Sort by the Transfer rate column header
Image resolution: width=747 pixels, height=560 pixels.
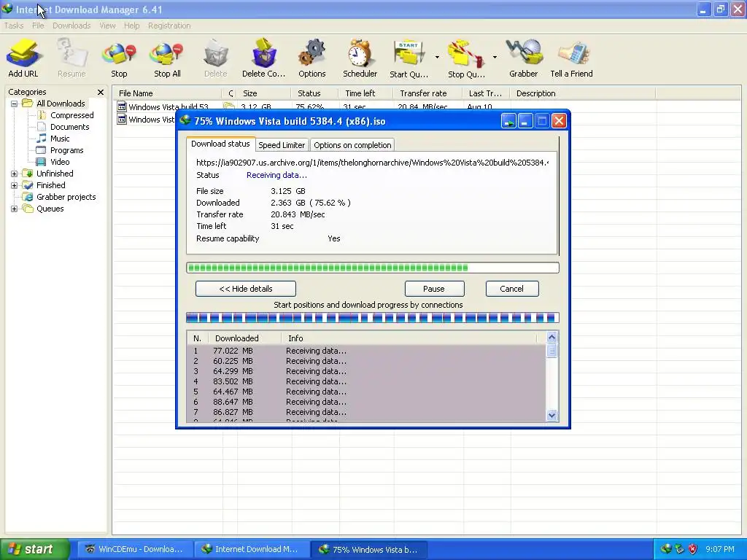(x=427, y=93)
